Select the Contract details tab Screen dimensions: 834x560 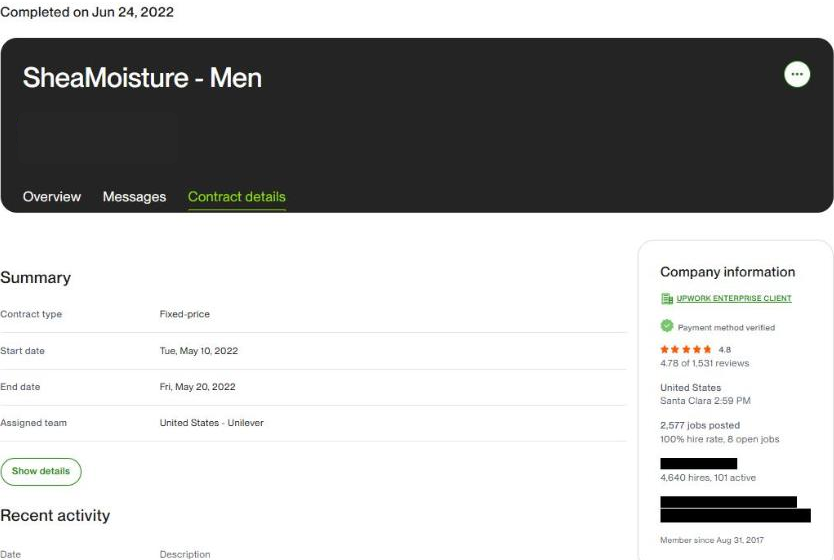pos(237,197)
